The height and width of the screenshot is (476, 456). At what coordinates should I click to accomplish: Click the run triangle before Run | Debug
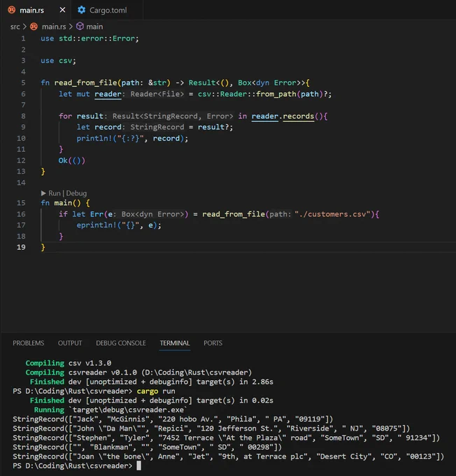43,193
